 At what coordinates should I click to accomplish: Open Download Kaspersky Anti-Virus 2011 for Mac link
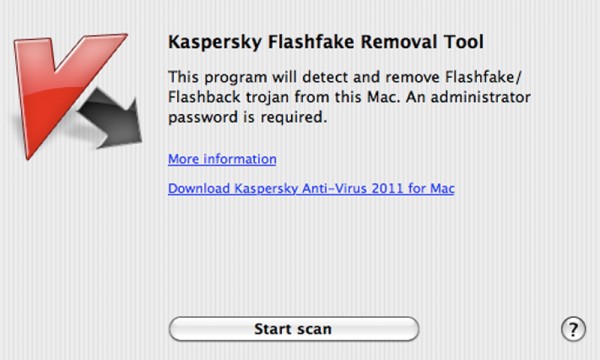[x=311, y=188]
